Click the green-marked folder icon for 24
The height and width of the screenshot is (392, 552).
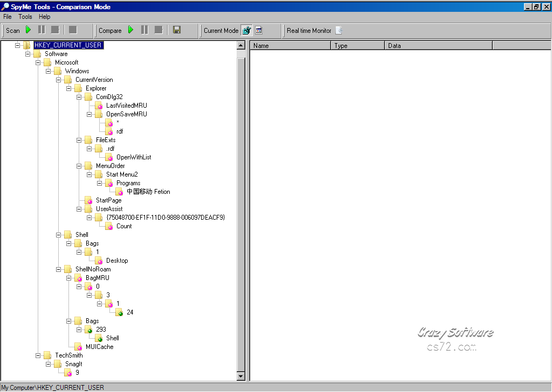pos(119,312)
